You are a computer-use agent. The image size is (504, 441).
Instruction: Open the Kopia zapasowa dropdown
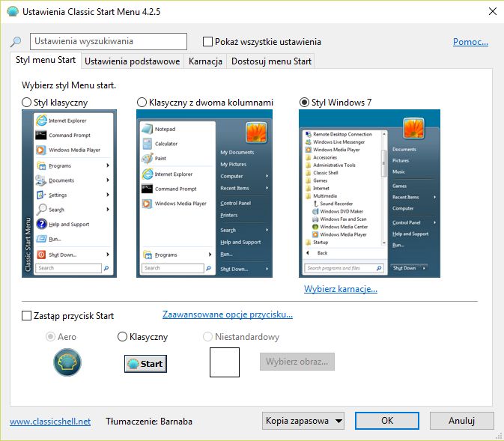(303, 421)
